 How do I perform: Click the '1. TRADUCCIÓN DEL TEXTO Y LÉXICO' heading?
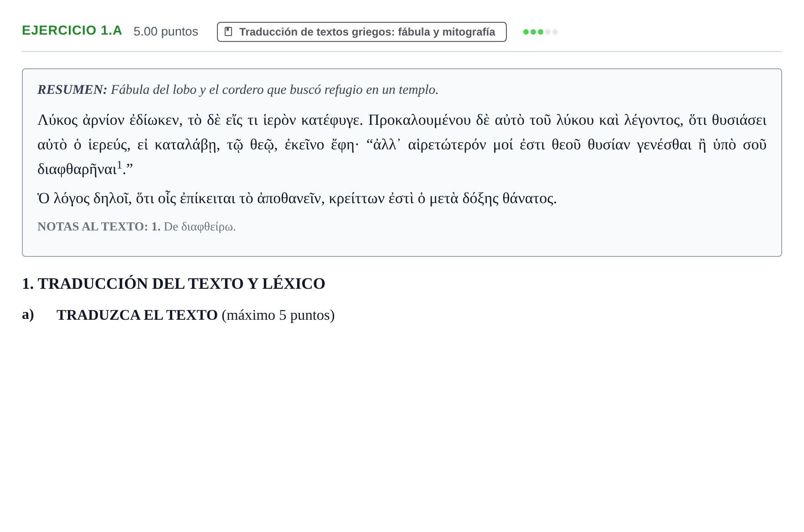click(x=173, y=284)
